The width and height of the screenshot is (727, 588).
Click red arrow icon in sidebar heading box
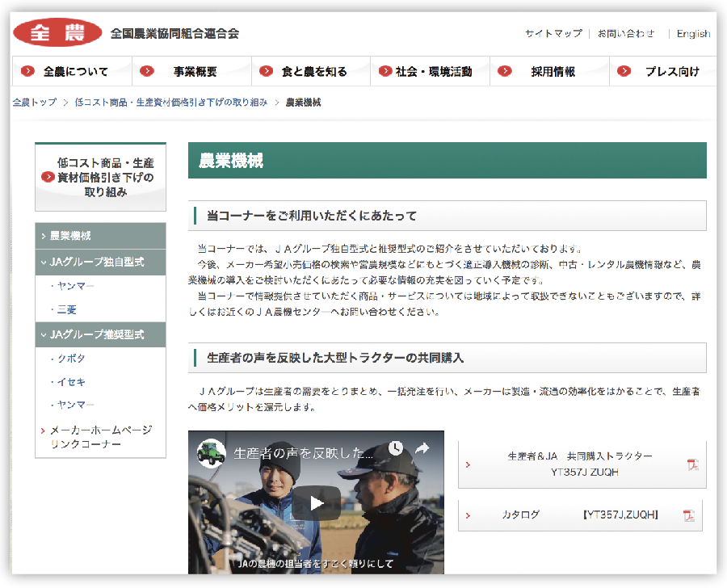coord(48,177)
